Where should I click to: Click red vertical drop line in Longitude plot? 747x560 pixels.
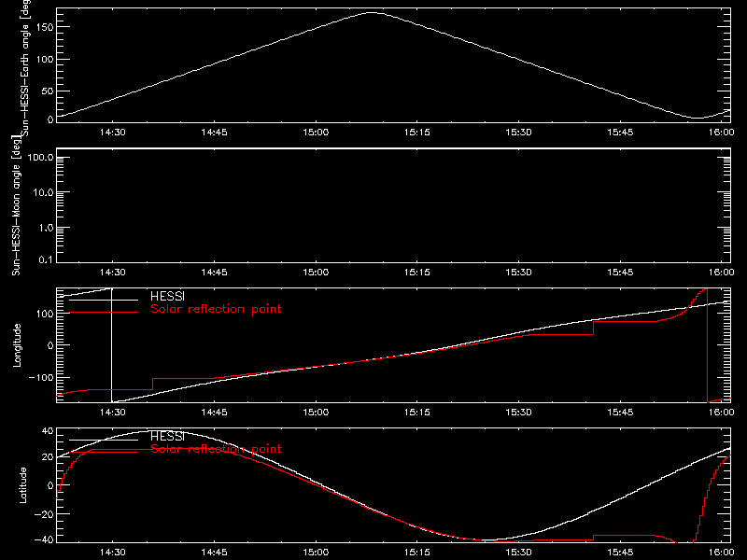pyautogui.click(x=708, y=345)
